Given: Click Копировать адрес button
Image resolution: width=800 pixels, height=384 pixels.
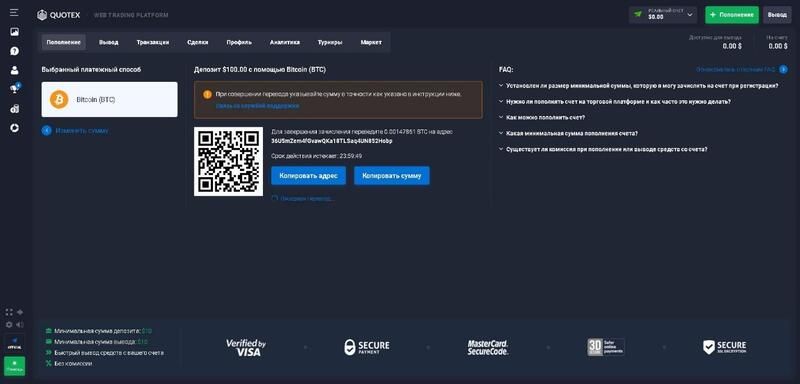Looking at the screenshot, I should click(x=308, y=175).
